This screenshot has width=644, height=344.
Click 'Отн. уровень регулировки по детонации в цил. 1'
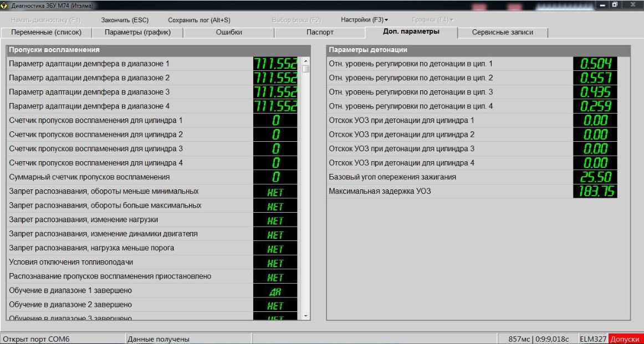(472, 64)
